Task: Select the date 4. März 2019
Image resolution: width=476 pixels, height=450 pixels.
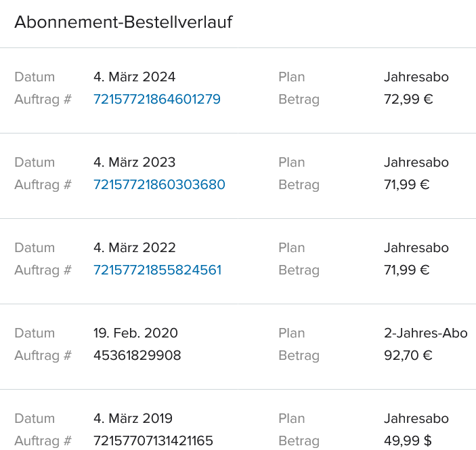Action: click(x=133, y=418)
